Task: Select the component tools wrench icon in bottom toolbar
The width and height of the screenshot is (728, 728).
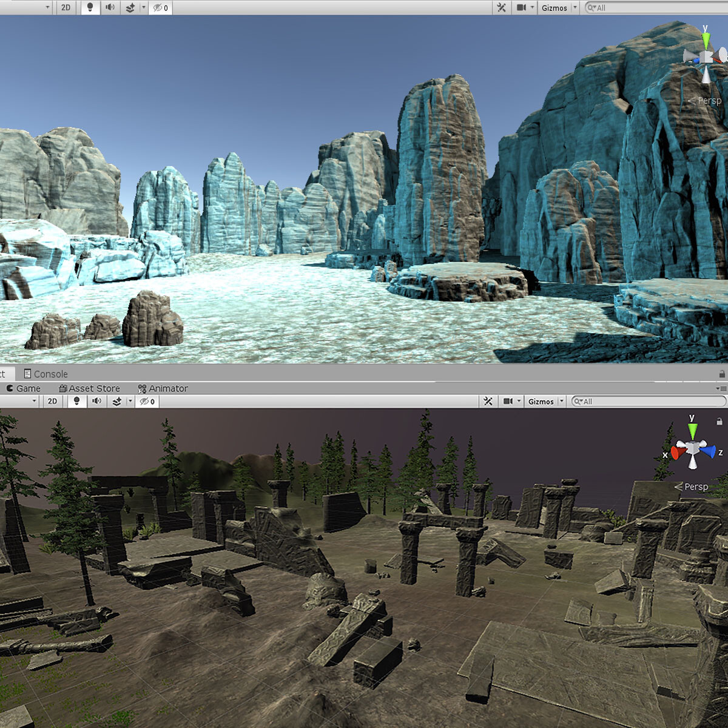Action: tap(488, 401)
